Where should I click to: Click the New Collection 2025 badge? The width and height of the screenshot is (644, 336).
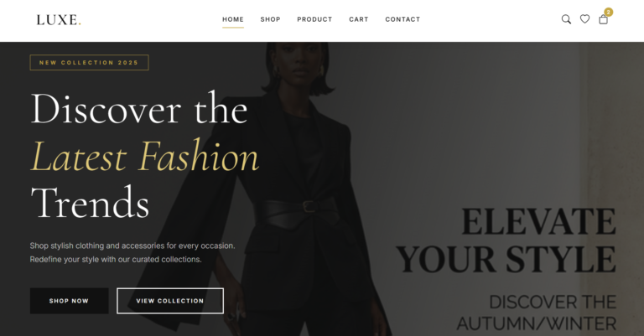(89, 62)
